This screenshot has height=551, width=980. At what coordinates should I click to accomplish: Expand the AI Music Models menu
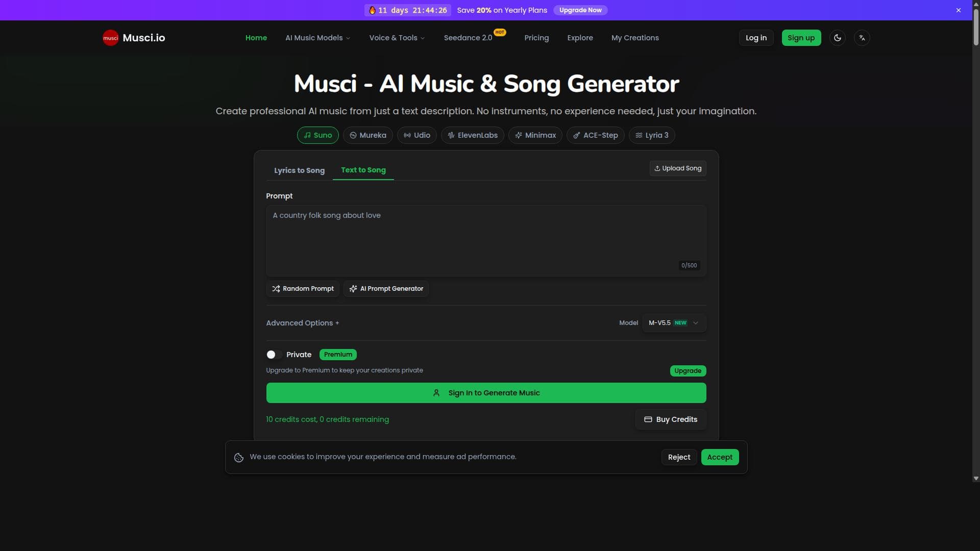317,38
